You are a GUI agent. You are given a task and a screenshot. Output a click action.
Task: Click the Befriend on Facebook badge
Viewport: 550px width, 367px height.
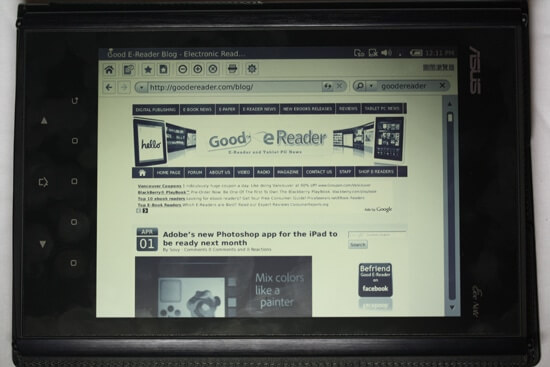375,280
